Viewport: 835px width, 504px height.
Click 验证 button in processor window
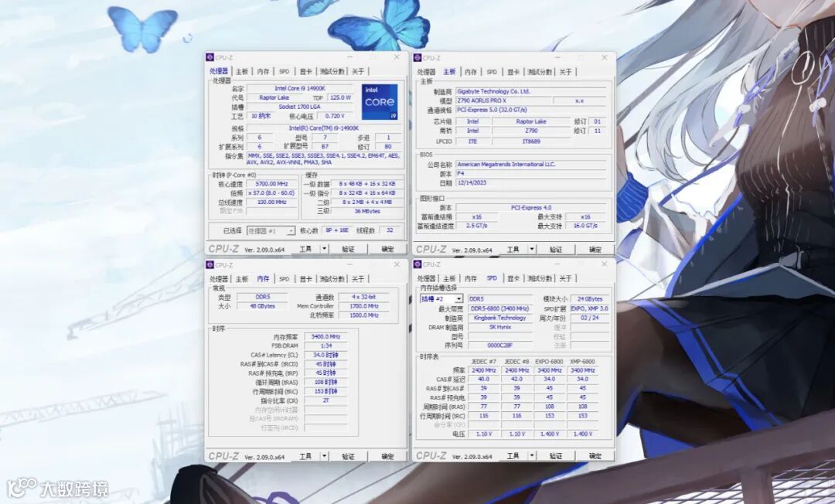point(348,249)
